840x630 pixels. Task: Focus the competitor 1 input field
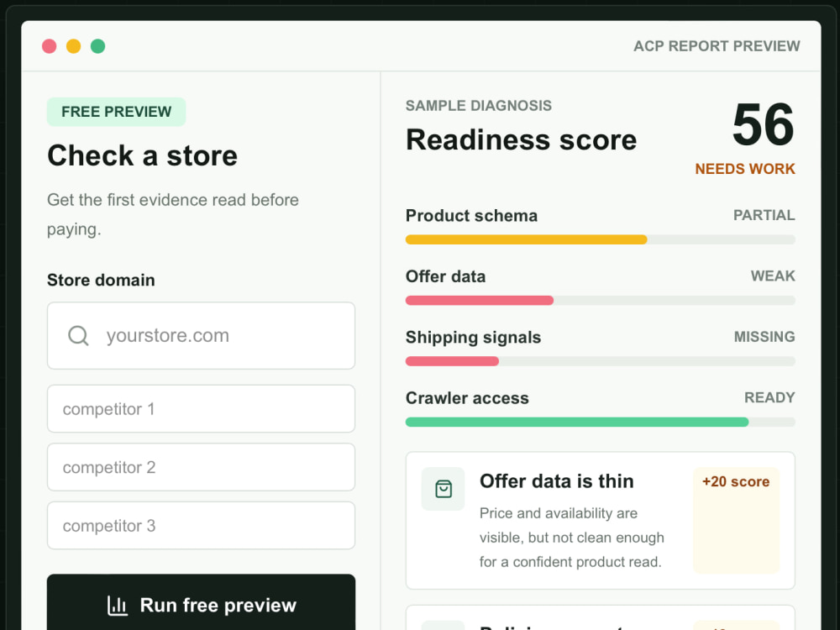[x=201, y=409]
